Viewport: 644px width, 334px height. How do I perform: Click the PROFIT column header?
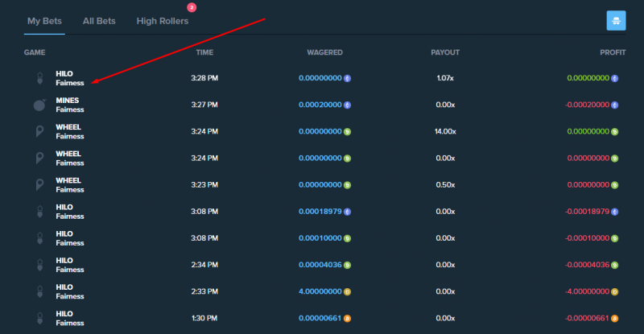(x=613, y=52)
